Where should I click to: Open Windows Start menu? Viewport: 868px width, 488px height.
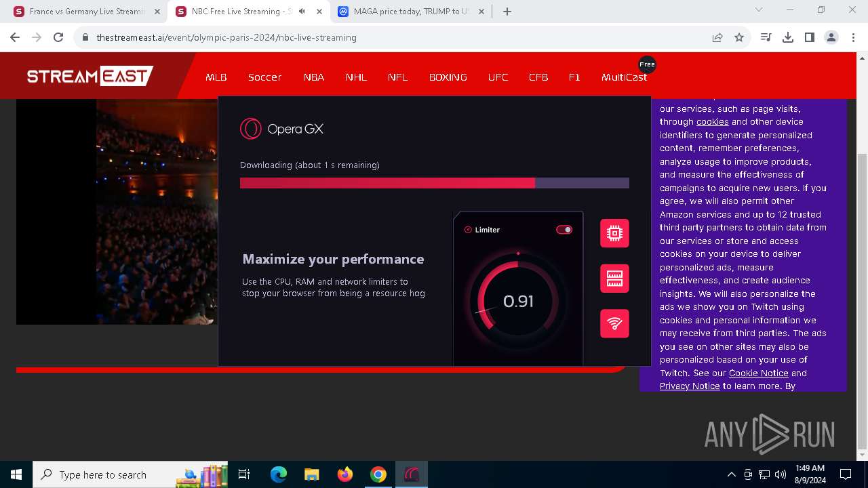click(16, 474)
